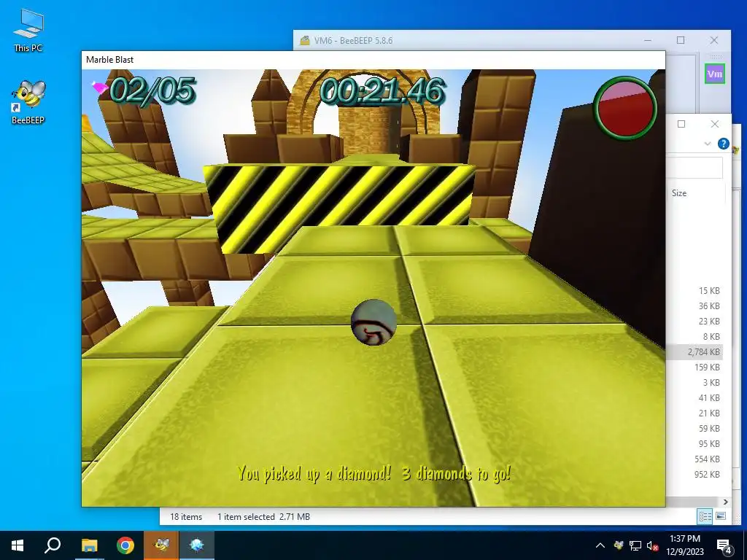Open clock showing 1:37 PM
This screenshot has width=747, height=560.
[x=685, y=545]
